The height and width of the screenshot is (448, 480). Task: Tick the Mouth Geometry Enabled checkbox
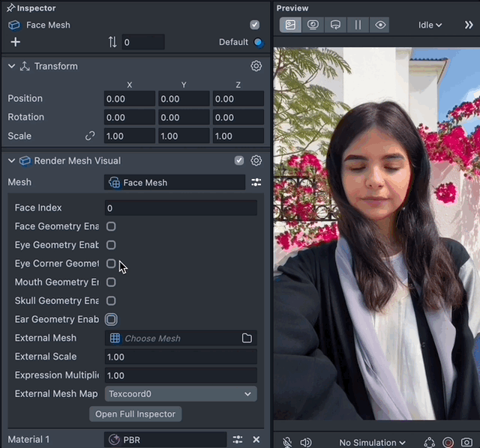click(111, 282)
